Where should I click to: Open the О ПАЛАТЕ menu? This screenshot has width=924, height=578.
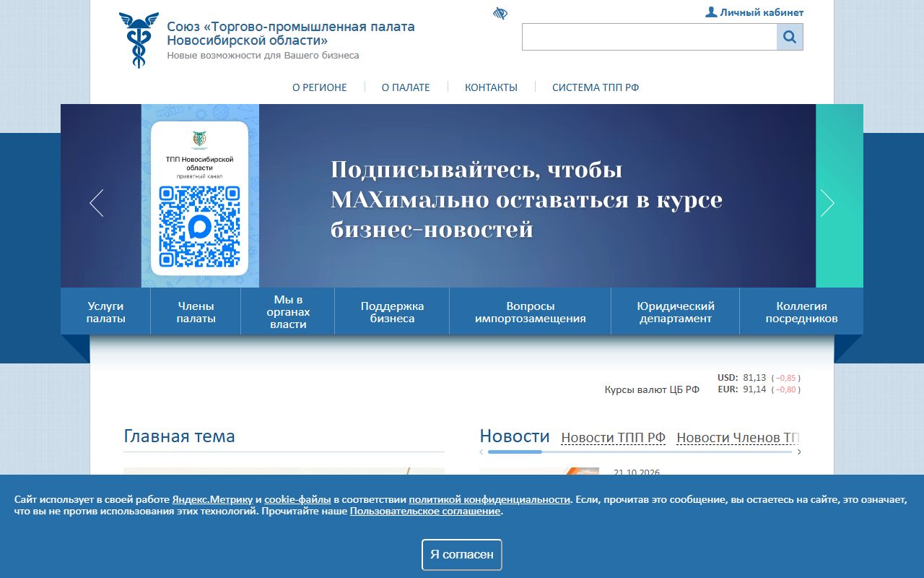[406, 87]
